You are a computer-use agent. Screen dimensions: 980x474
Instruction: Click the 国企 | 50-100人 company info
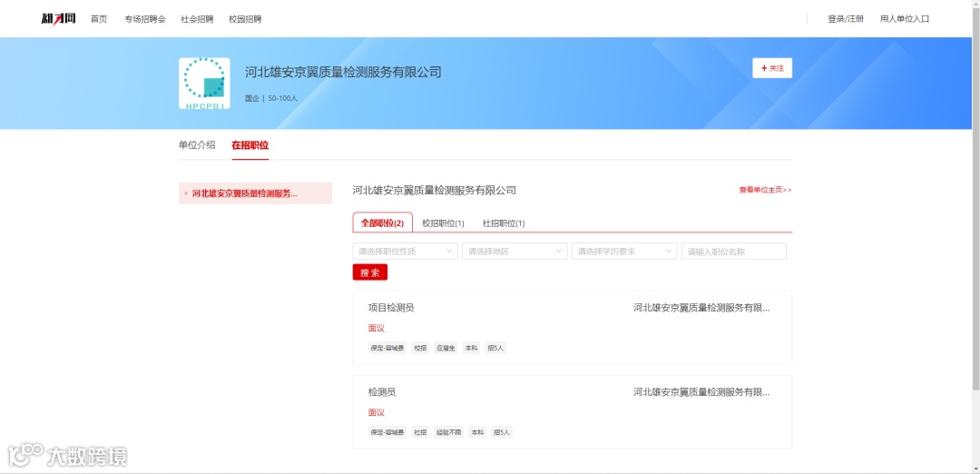point(271,98)
